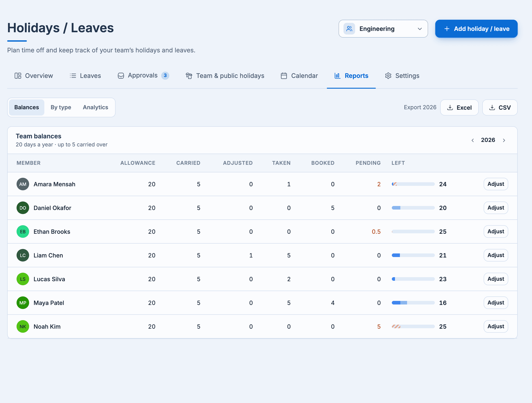
Task: Click Ethan Brooks's EB avatar
Action: (x=23, y=232)
